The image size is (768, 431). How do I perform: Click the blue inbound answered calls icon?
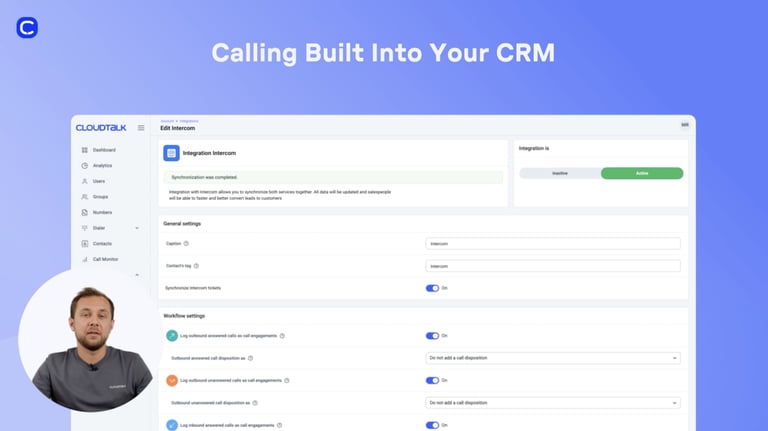point(172,425)
